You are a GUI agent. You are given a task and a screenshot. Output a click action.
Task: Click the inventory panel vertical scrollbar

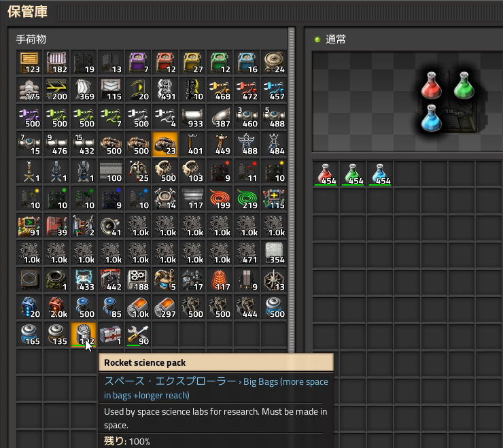pyautogui.click(x=292, y=190)
